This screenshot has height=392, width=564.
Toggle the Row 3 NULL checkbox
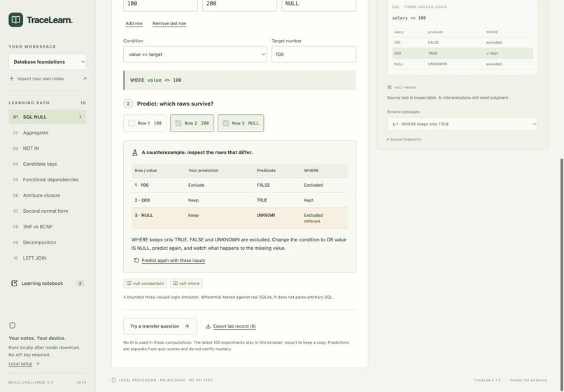pos(225,123)
